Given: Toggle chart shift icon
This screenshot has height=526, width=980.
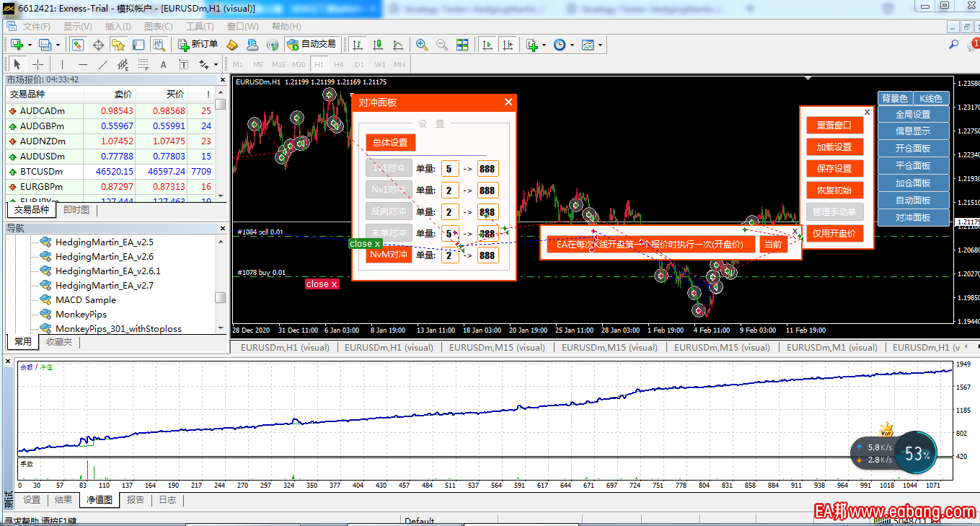Looking at the screenshot, I should (508, 45).
